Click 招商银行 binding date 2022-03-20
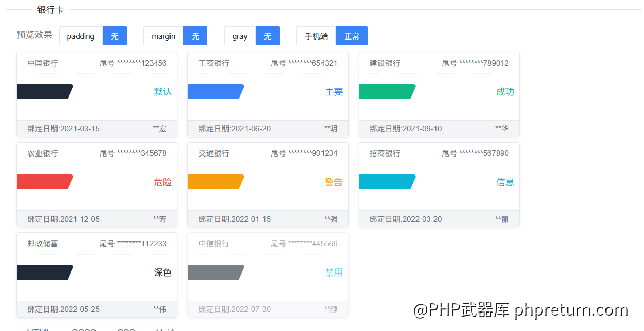The width and height of the screenshot is (644, 331). [406, 219]
